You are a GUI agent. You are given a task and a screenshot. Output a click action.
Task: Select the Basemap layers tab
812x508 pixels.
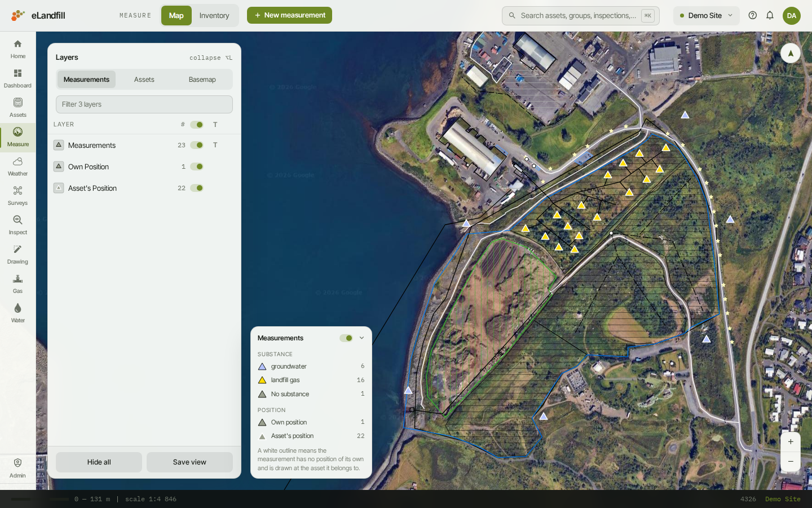(x=202, y=80)
